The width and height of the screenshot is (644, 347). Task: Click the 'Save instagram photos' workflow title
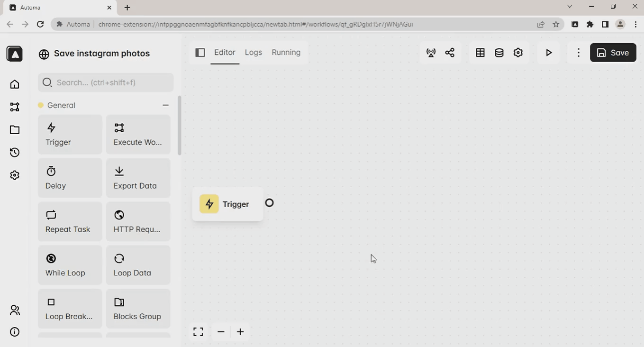102,54
